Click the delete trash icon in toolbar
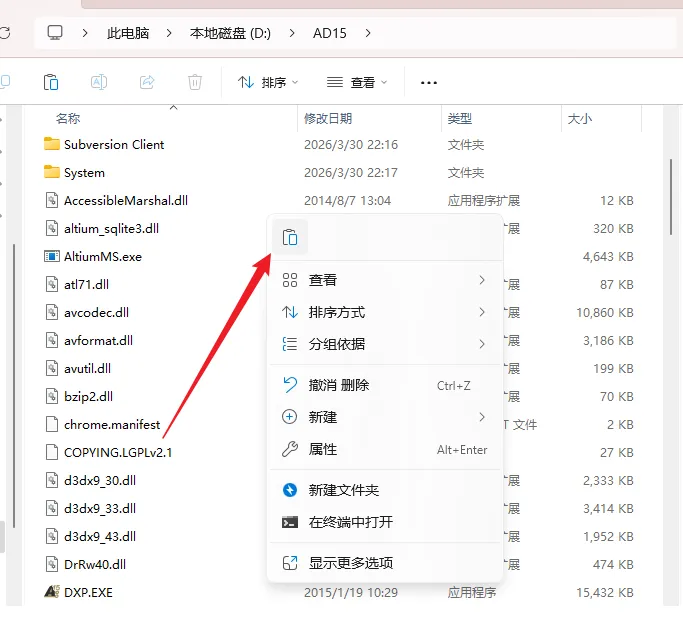This screenshot has width=683, height=621. coord(195,82)
